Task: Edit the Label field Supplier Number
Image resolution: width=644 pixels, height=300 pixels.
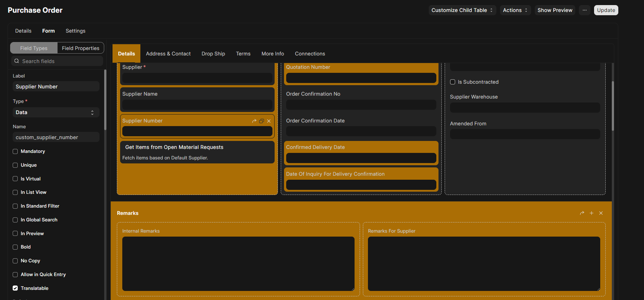Action: click(56, 87)
